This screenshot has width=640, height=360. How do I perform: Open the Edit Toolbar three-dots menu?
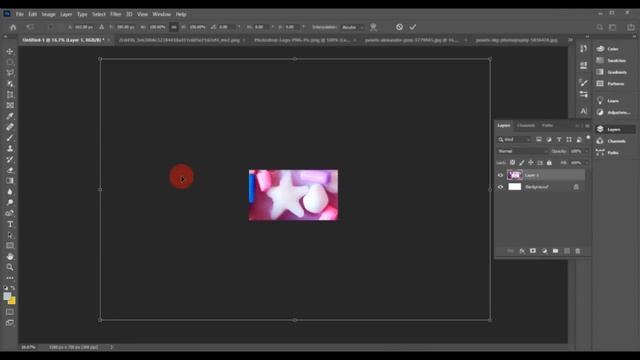click(x=10, y=278)
